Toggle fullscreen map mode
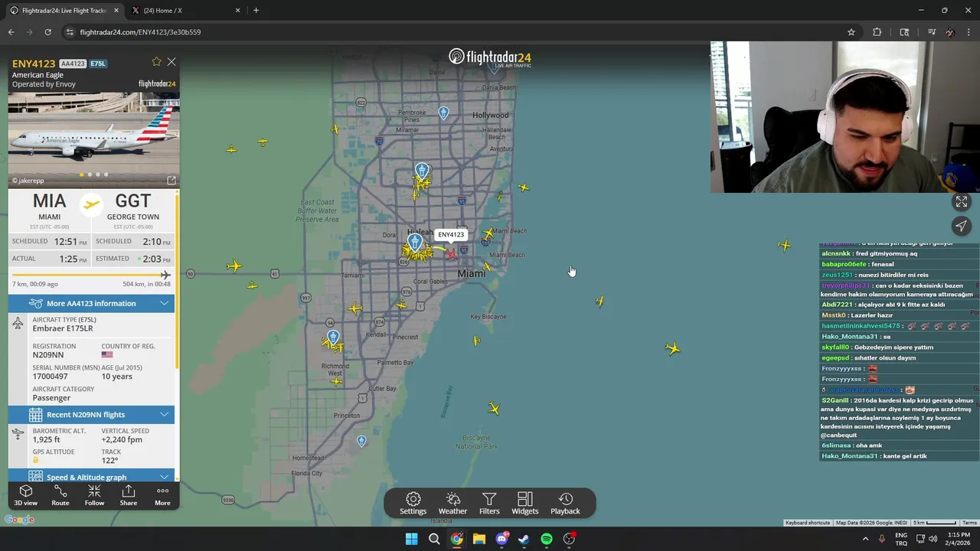980x551 pixels. point(962,202)
